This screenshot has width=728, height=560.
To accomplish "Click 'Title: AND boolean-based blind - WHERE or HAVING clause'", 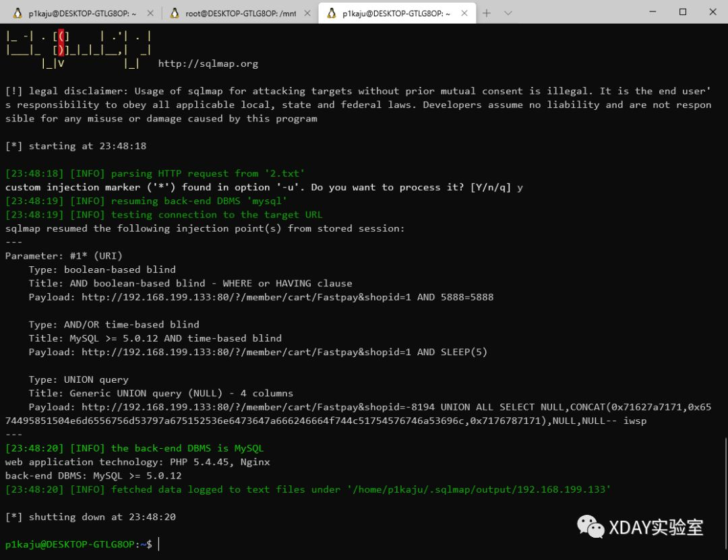I will pyautogui.click(x=190, y=283).
